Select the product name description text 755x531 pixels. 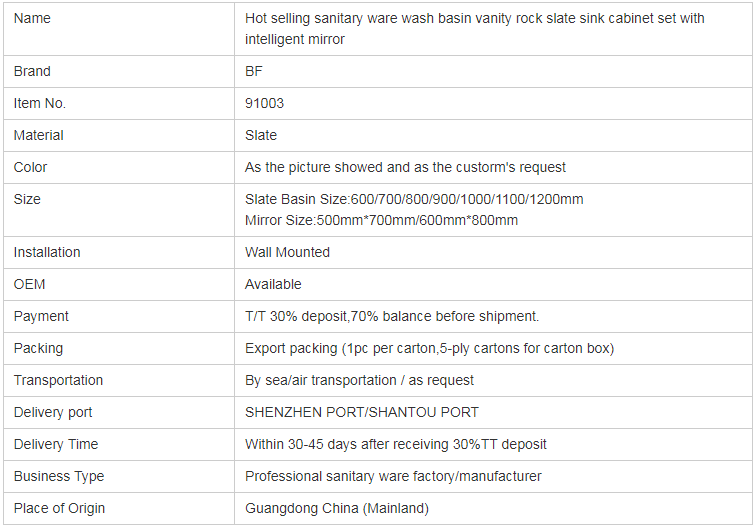pos(474,29)
